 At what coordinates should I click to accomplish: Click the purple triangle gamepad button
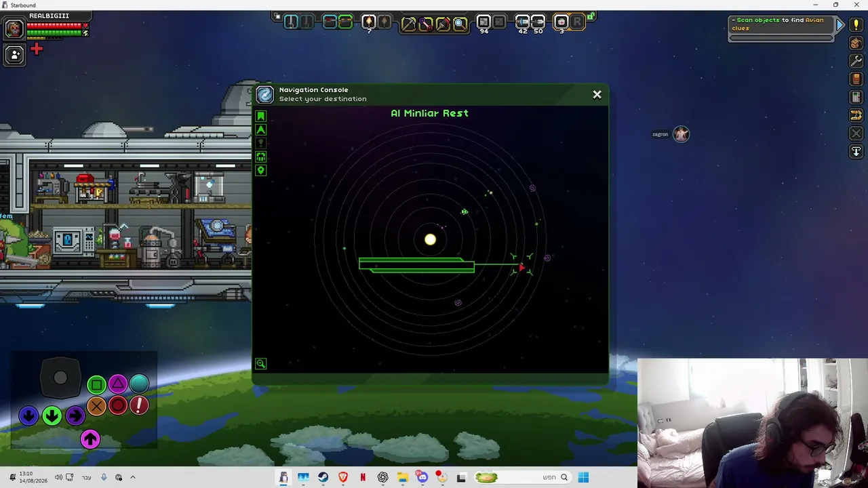point(118,384)
